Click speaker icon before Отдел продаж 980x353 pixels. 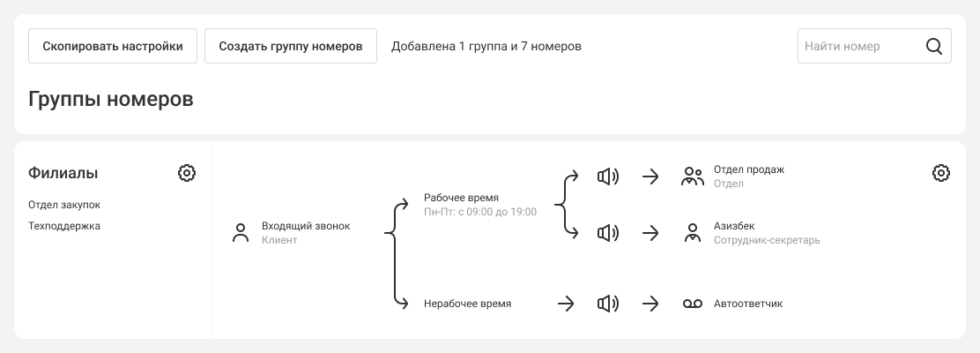(608, 176)
